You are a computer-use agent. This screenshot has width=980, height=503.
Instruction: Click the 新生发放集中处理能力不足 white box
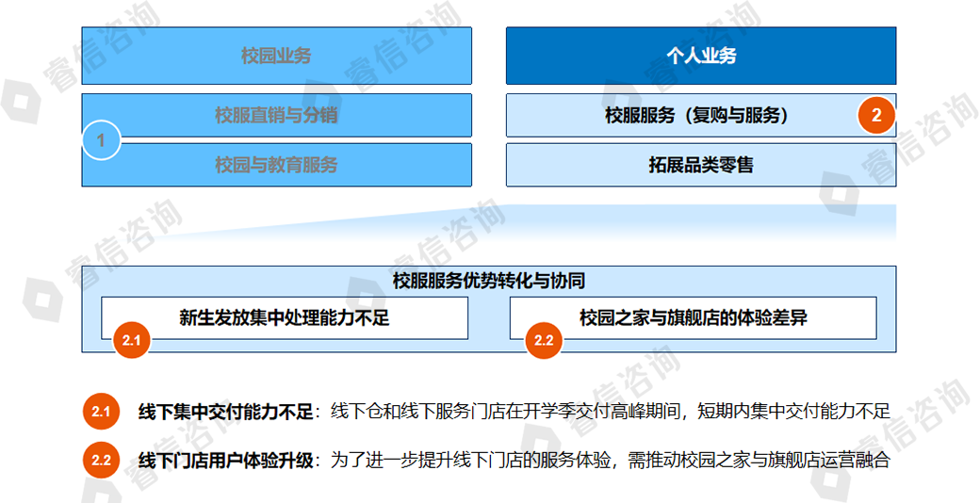285,317
